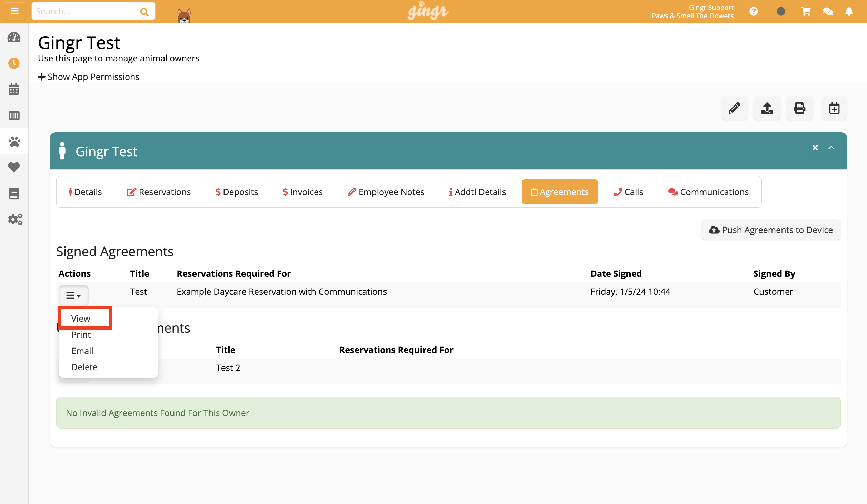This screenshot has height=504, width=867.
Task: Close the Gingr Test panel with X
Action: click(815, 148)
